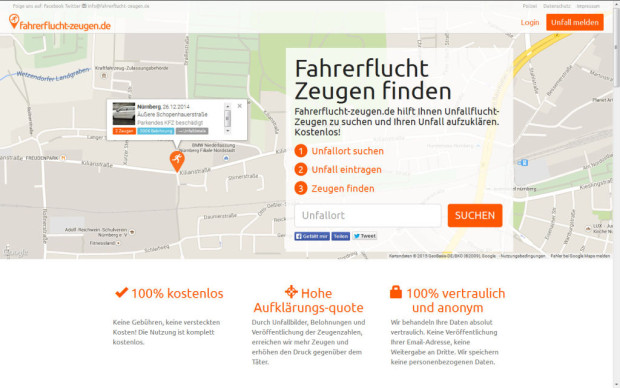This screenshot has width=620, height=388.
Task: Click the crosshair icon beside 'Hohe Aufklärungs-quote'
Action: coord(291,291)
